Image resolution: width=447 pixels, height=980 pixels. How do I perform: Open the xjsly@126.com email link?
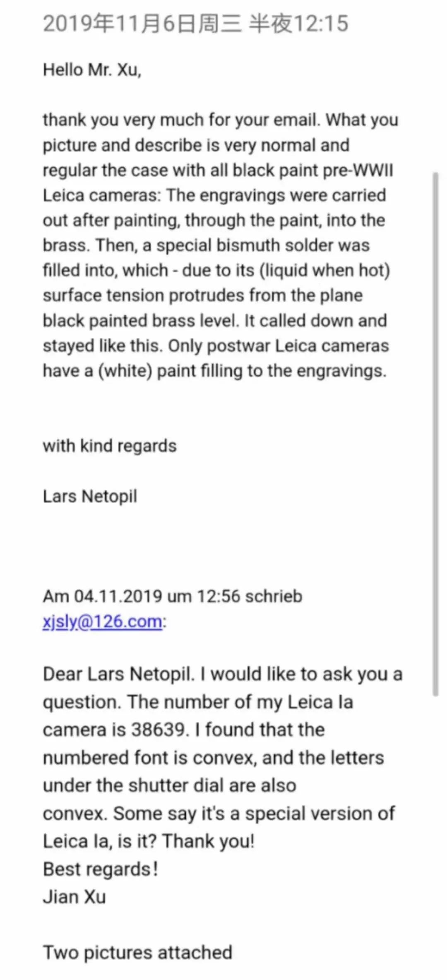tap(102, 622)
